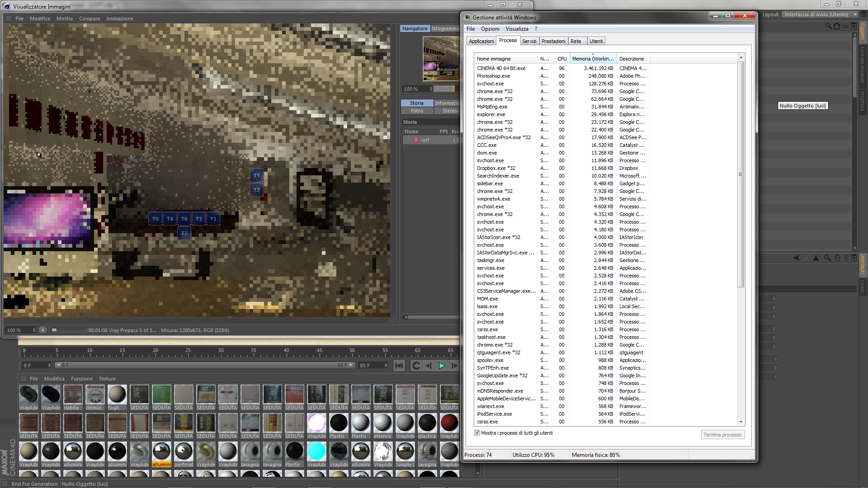The image size is (868, 488).
Task: Select the domus material thumbnail
Action: point(94,395)
